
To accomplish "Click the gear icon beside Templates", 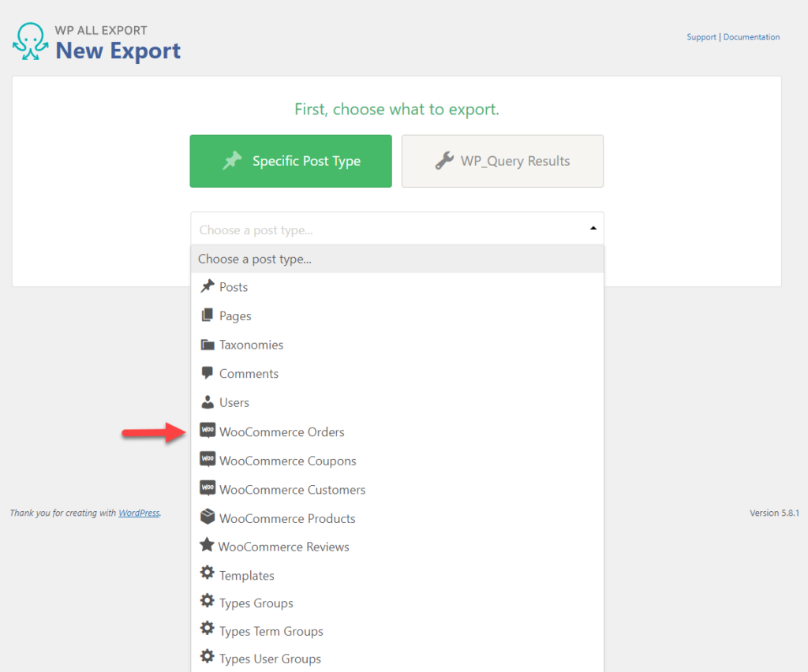I will click(x=208, y=573).
